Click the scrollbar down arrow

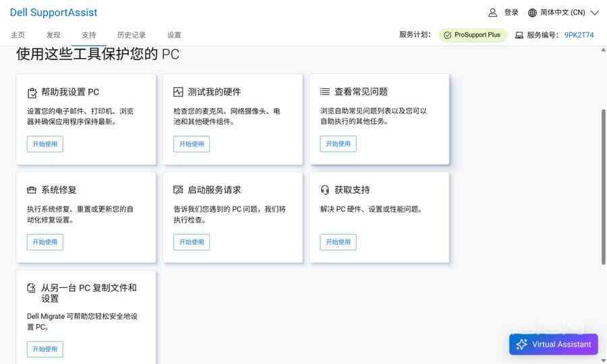pyautogui.click(x=603, y=360)
